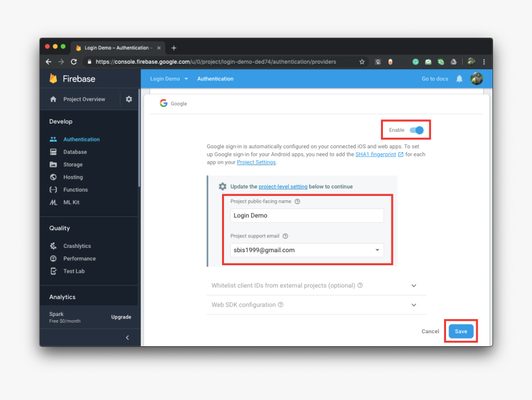This screenshot has height=400, width=532.
Task: Open Hosting in the sidebar
Action: [73, 177]
